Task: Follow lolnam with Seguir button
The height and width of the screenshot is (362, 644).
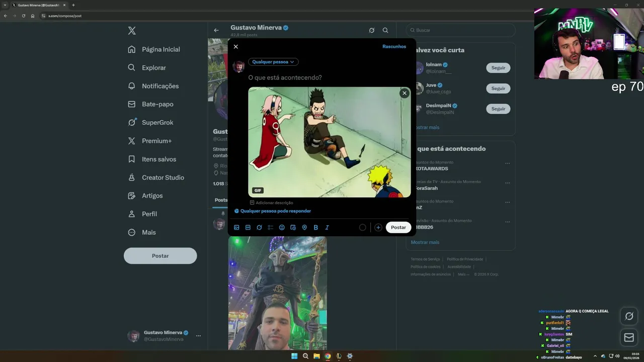Action: 498,68
